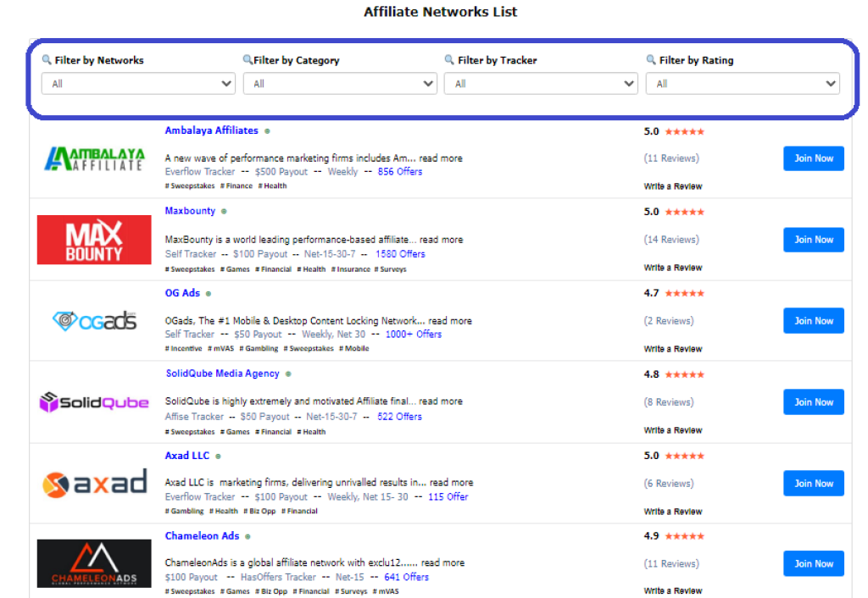Screen dimensions: 868x598
Task: Open the 1000+ Offers link
Action: 414,334
